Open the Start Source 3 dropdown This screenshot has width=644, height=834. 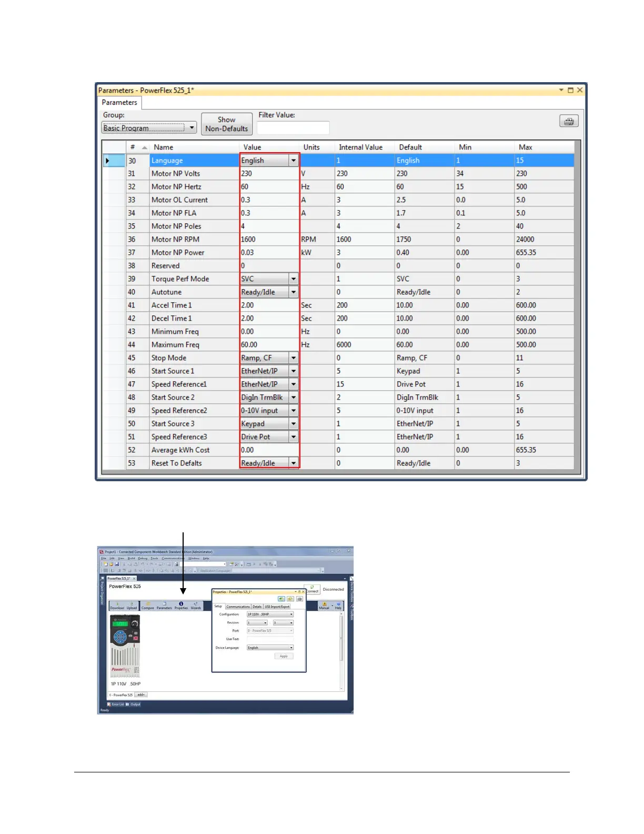pos(294,424)
